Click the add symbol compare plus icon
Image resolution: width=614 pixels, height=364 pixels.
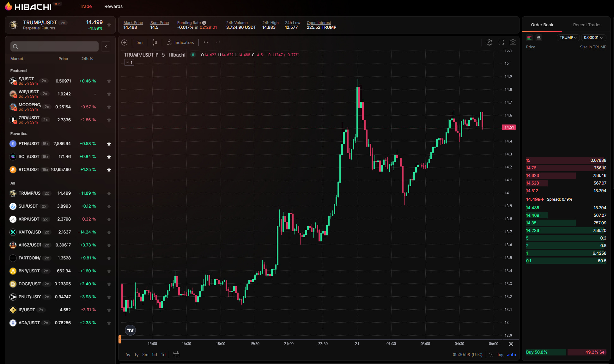125,42
